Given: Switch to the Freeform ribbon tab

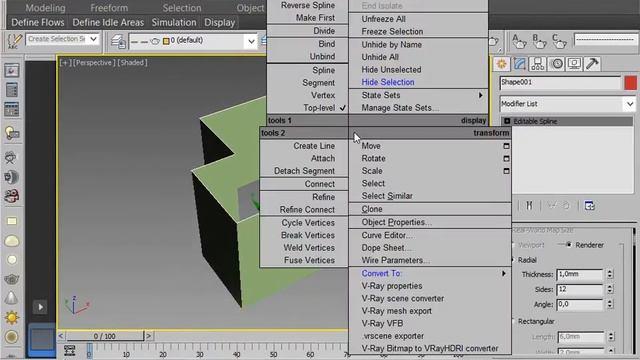Looking at the screenshot, I should (109, 8).
